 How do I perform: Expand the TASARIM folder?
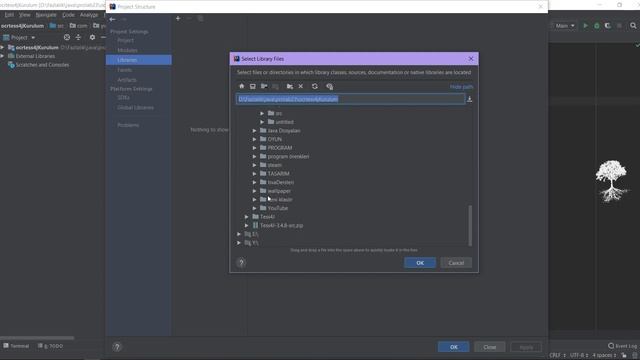(x=254, y=173)
